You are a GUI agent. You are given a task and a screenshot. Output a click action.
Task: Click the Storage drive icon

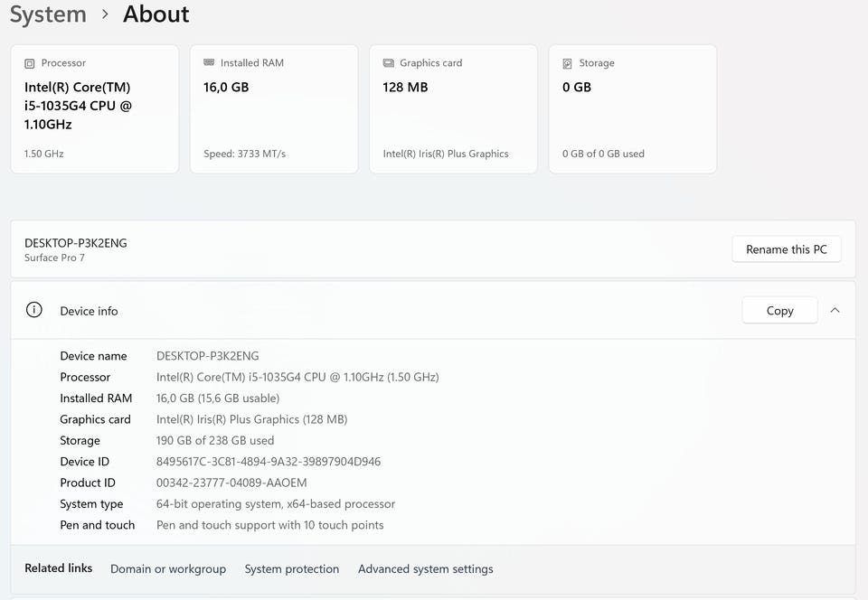(x=568, y=63)
